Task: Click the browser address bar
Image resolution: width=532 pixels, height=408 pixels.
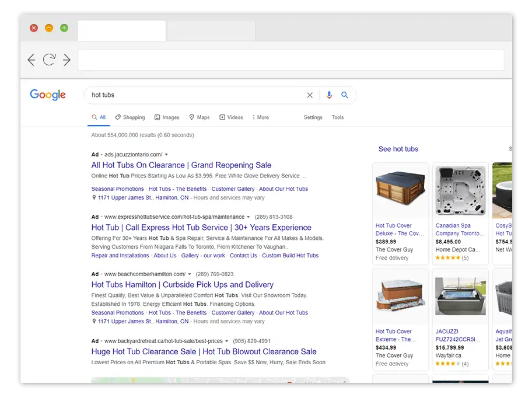Action: [290, 60]
